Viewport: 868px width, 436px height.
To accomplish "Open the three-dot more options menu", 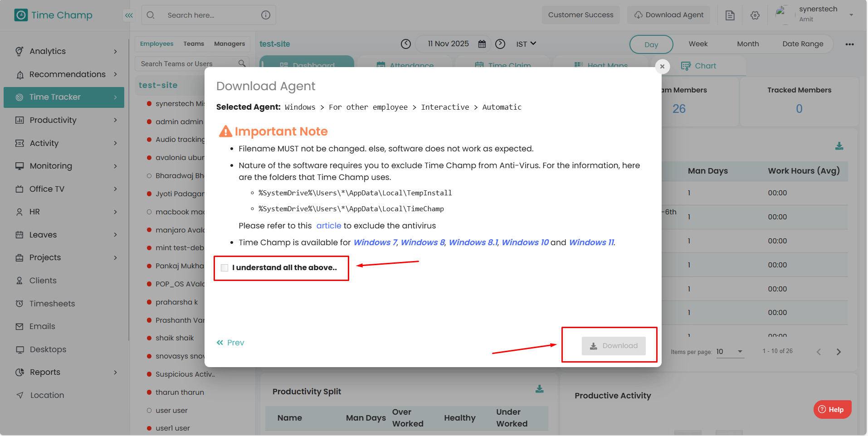I will (850, 44).
